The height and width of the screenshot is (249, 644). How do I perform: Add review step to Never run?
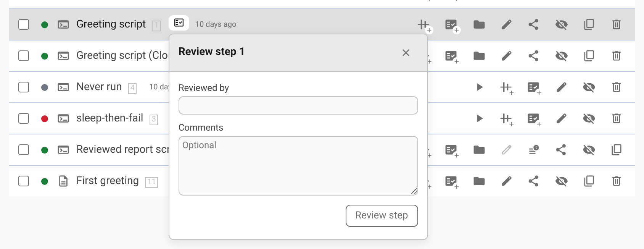click(535, 88)
